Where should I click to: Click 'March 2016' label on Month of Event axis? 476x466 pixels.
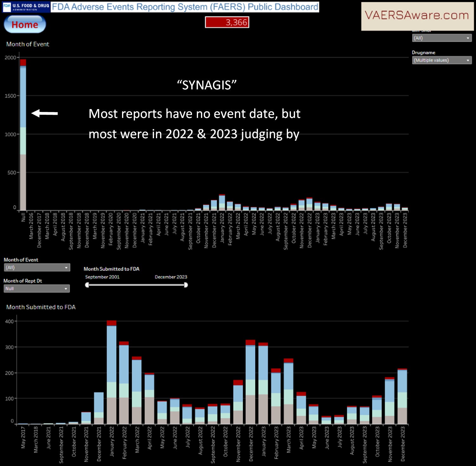point(31,226)
